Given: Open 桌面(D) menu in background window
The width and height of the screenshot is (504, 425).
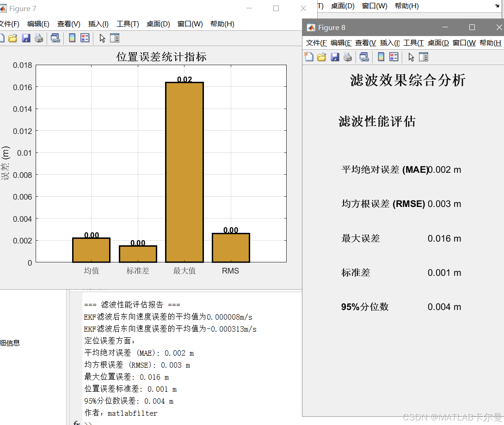Looking at the screenshot, I should coord(343,6).
